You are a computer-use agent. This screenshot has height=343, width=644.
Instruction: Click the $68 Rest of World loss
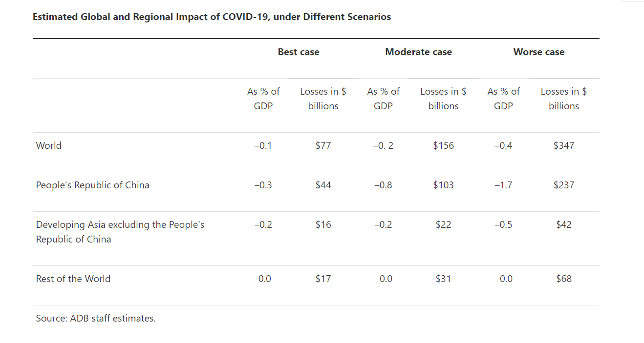pos(563,279)
